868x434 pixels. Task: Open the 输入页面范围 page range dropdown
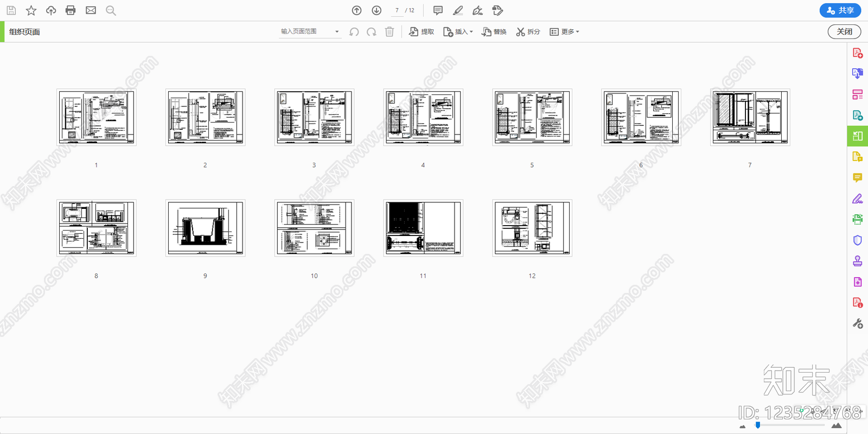pyautogui.click(x=310, y=31)
